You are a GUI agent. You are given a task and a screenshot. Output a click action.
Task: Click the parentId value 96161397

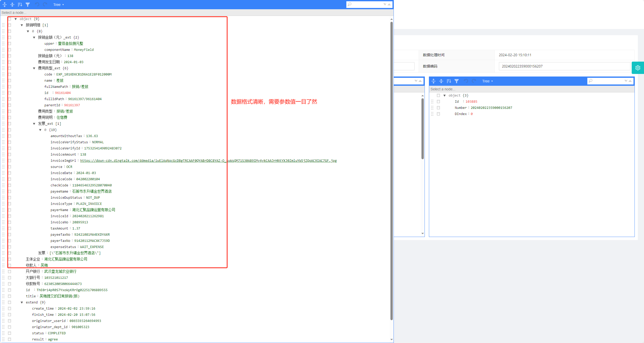72,105
